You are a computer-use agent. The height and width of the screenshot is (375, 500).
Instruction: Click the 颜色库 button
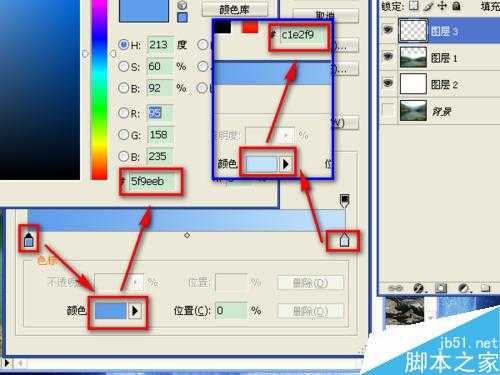(235, 10)
